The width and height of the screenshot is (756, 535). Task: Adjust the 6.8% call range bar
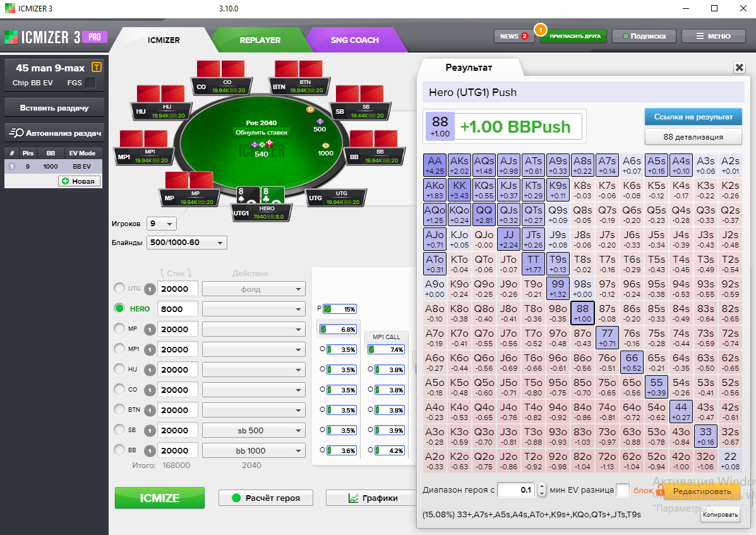click(338, 329)
